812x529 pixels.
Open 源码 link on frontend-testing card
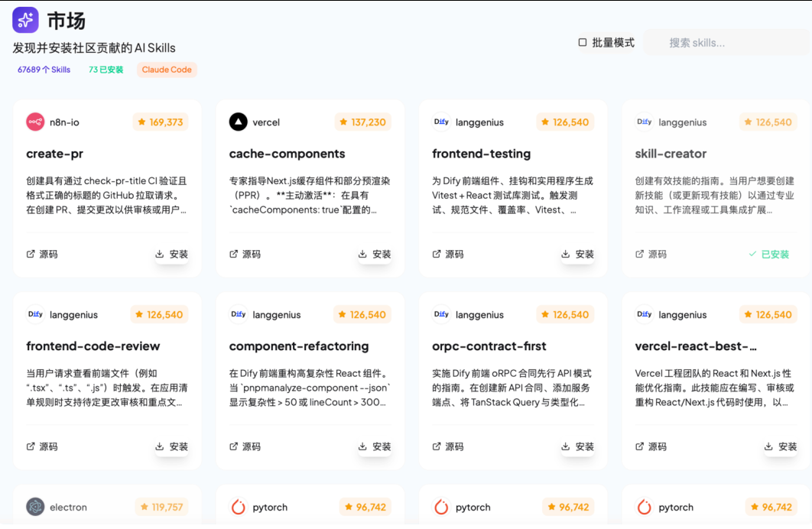click(x=449, y=254)
